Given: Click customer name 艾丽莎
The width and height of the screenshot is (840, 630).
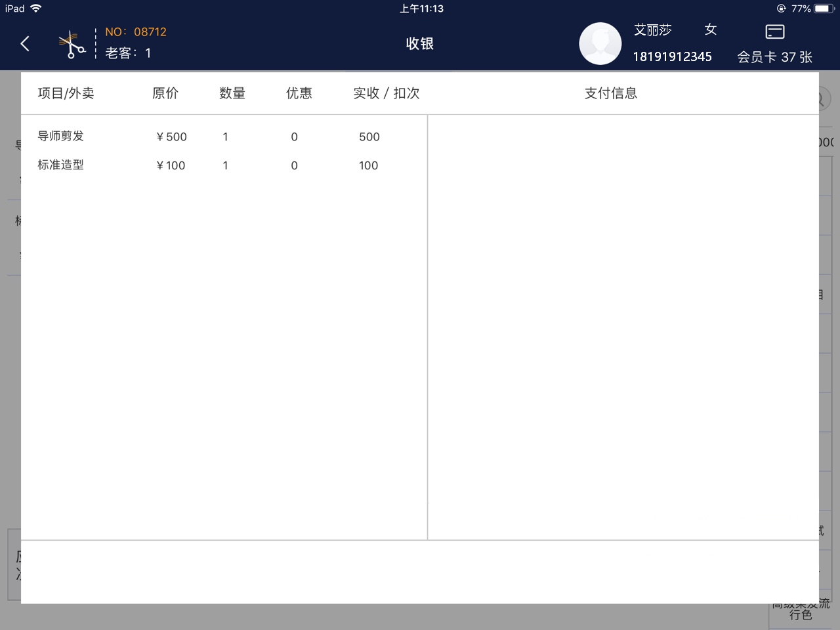Looking at the screenshot, I should coord(653,30).
